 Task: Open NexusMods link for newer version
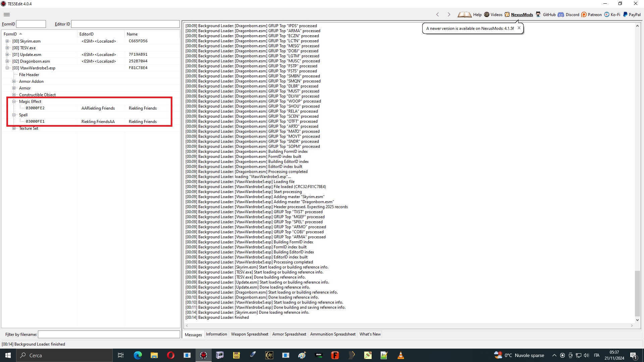pos(522,14)
